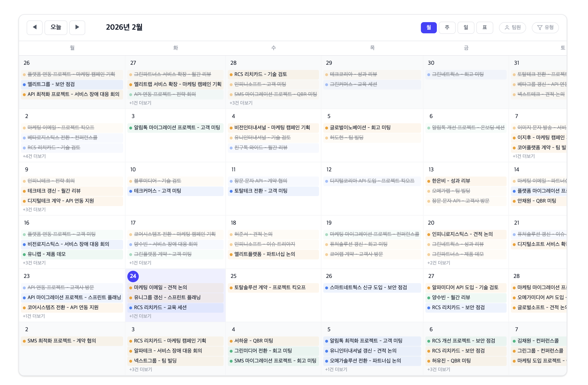
Task: Switch to the 일 daily view tab
Action: 466,27
